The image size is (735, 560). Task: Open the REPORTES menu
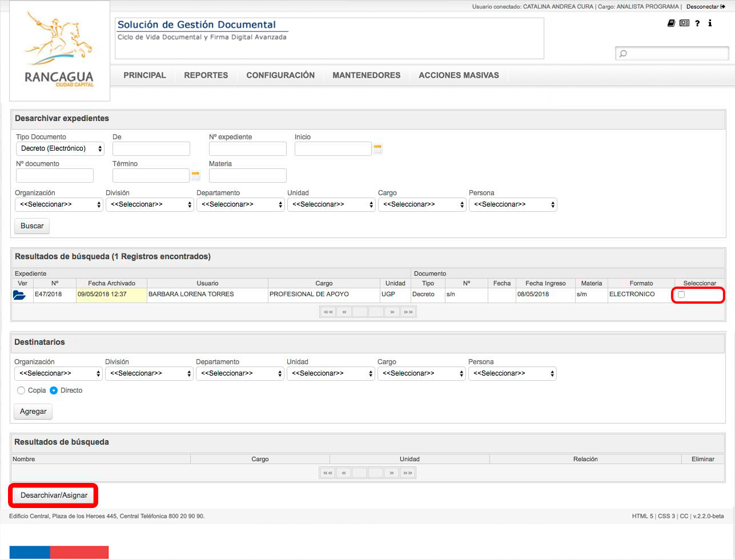[206, 75]
